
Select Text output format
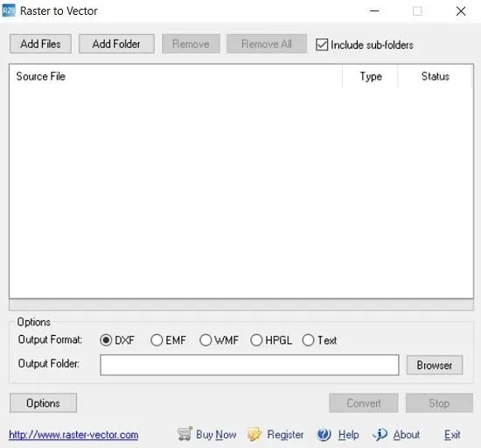(308, 340)
